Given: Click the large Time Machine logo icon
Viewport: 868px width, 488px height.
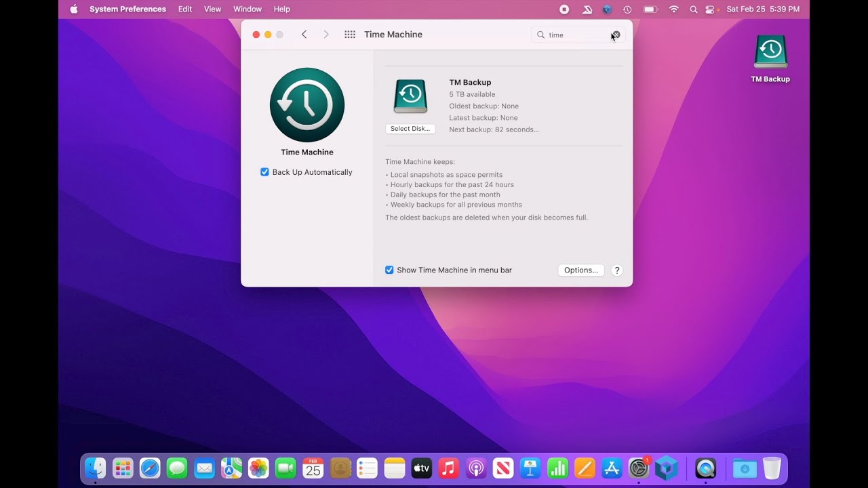Looking at the screenshot, I should click(x=307, y=105).
